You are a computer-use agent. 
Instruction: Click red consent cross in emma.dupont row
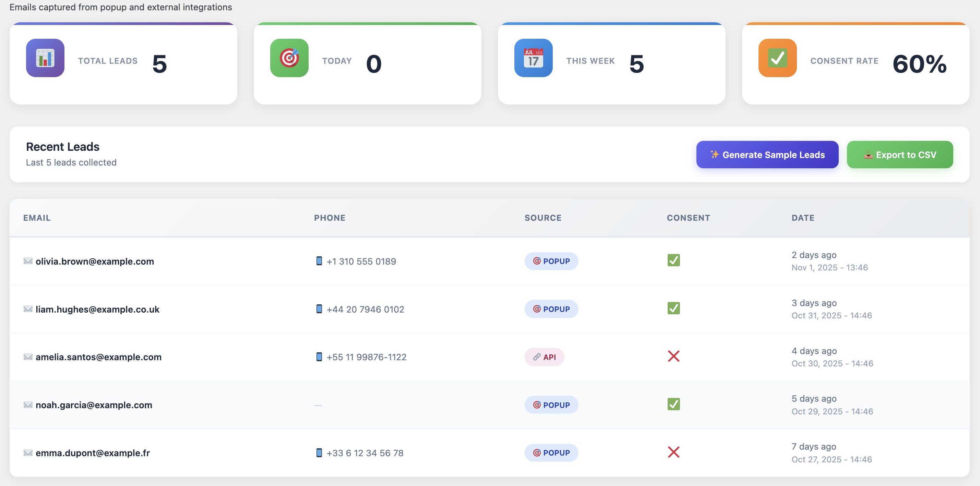click(x=673, y=452)
